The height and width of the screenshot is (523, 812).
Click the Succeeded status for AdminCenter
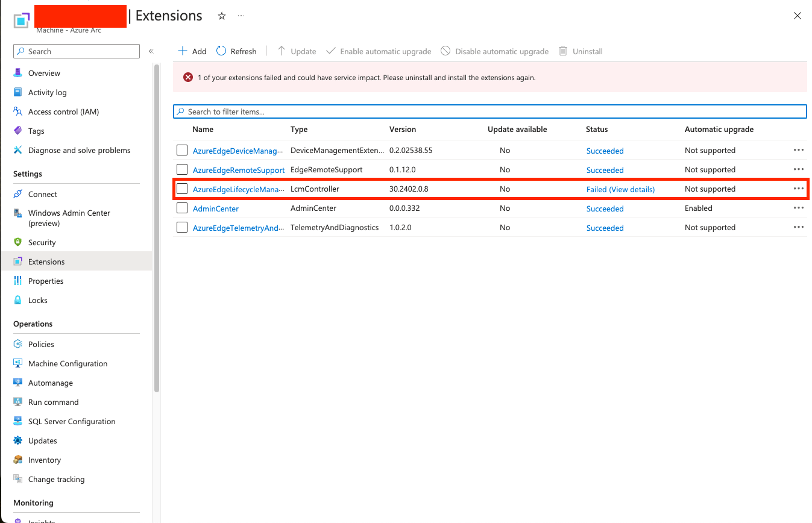pos(605,208)
